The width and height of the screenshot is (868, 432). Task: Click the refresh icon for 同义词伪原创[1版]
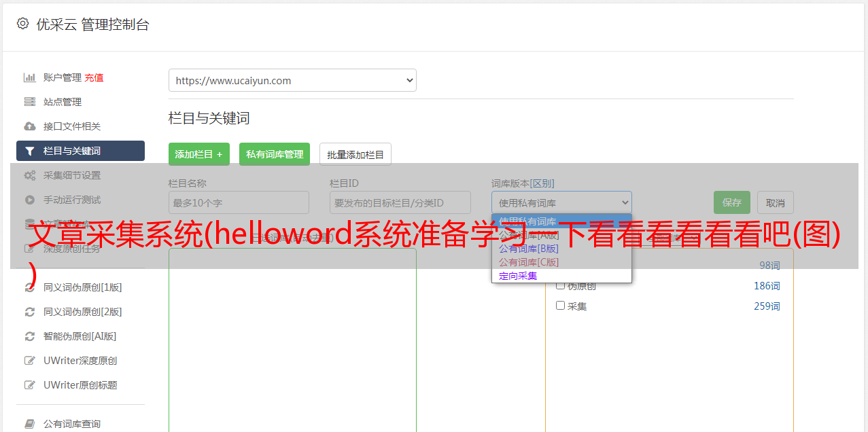(29, 287)
